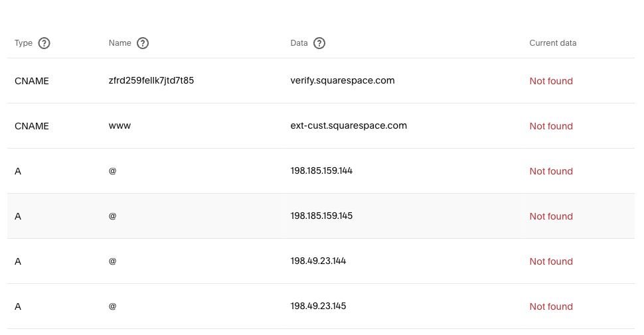This screenshot has width=644, height=335.
Task: Click the Current data column header
Action: 552,43
